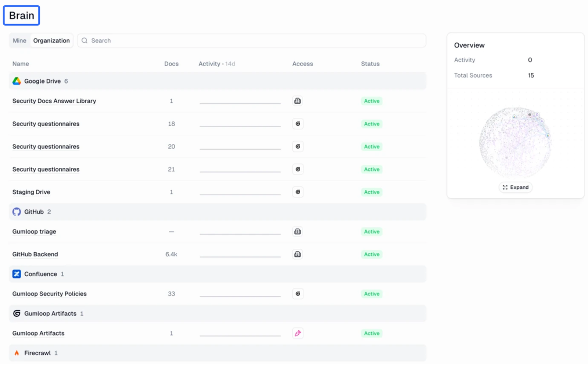Image resolution: width=588 pixels, height=366 pixels.
Task: Click the Search input field
Action: [252, 40]
